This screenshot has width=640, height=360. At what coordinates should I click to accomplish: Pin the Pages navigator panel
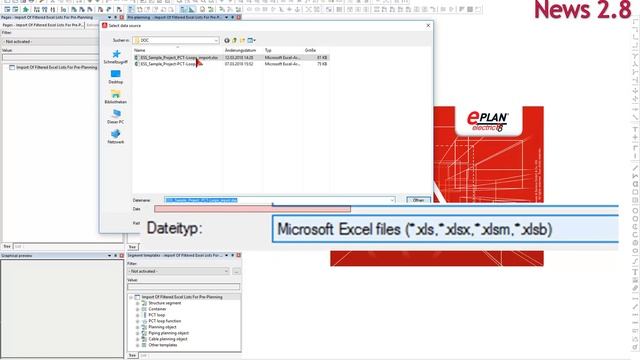coord(116,17)
